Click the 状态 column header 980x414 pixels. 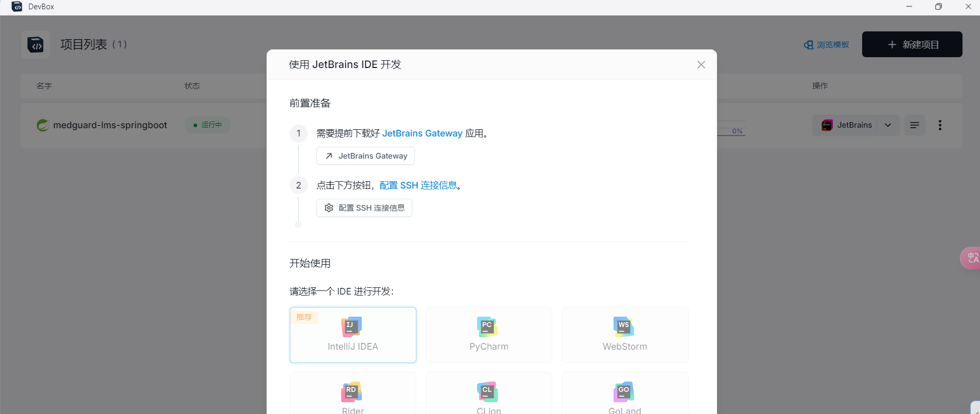click(x=192, y=86)
